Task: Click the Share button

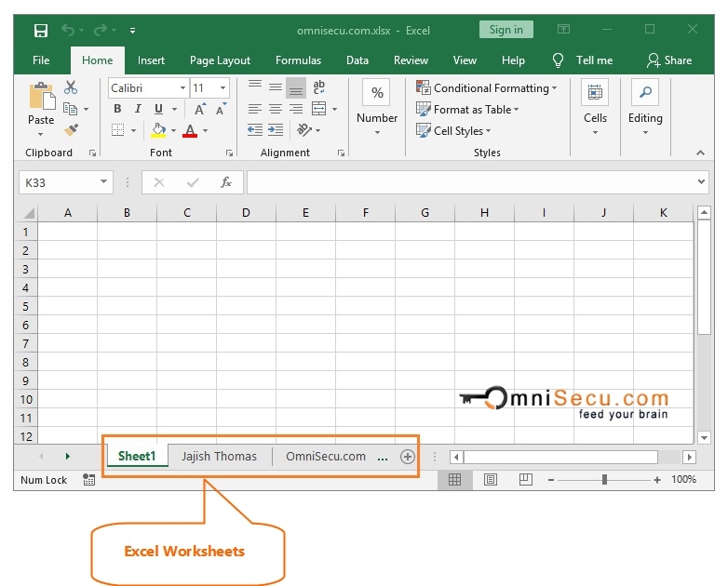Action: [669, 60]
